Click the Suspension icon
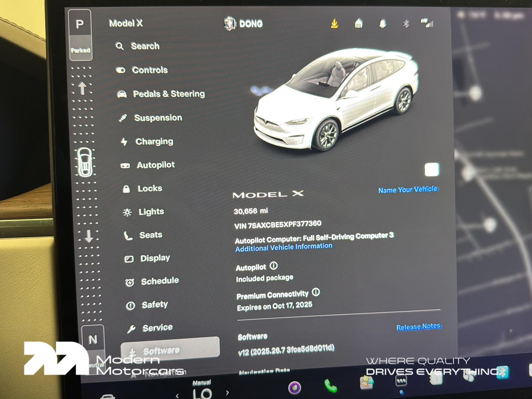The width and height of the screenshot is (532, 399). click(x=123, y=118)
